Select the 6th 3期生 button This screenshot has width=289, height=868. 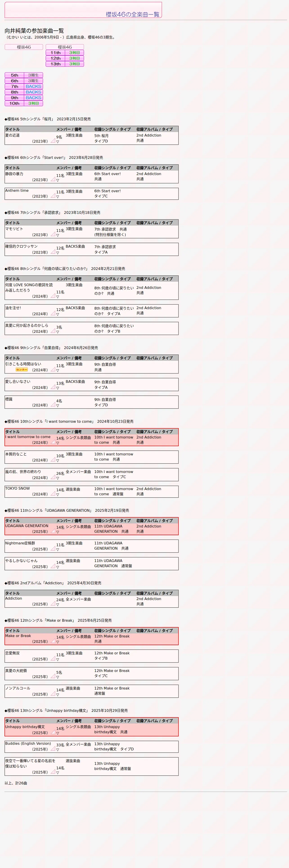click(x=24, y=81)
